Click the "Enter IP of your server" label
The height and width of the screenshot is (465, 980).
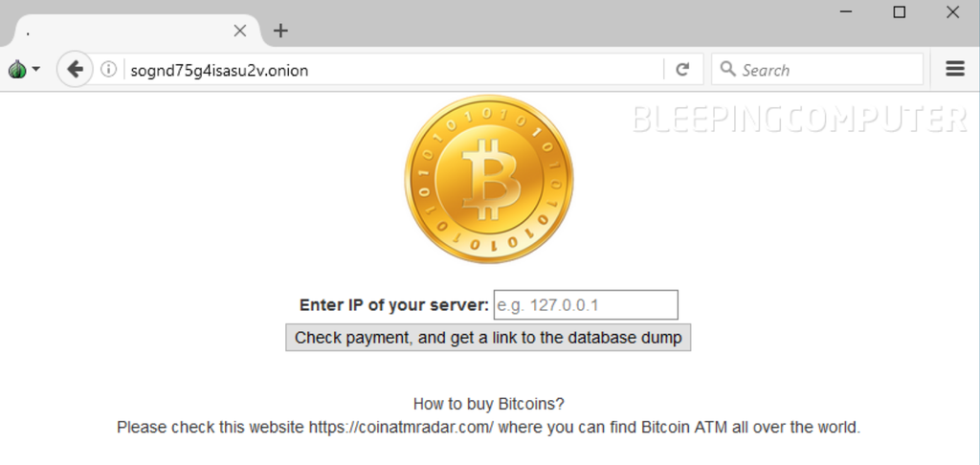coord(393,305)
